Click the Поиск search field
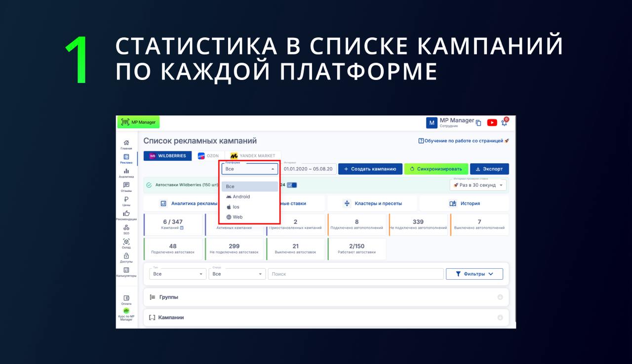The image size is (632, 364). pos(355,274)
